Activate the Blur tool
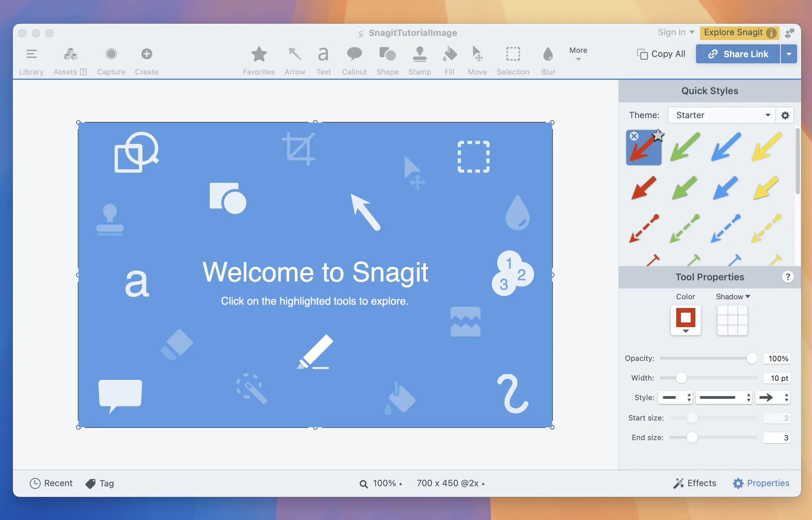Viewport: 812px width, 520px height. tap(548, 60)
